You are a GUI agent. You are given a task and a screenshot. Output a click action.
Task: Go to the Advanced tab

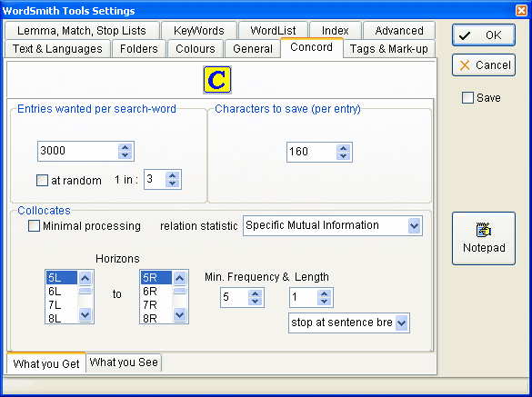(399, 31)
